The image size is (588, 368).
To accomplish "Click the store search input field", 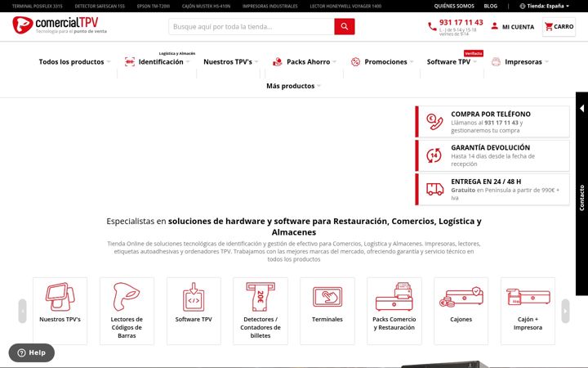I will point(252,27).
